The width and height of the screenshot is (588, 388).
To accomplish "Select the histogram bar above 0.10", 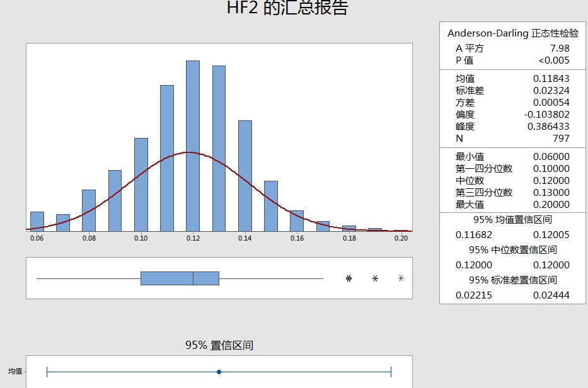I will [x=142, y=183].
